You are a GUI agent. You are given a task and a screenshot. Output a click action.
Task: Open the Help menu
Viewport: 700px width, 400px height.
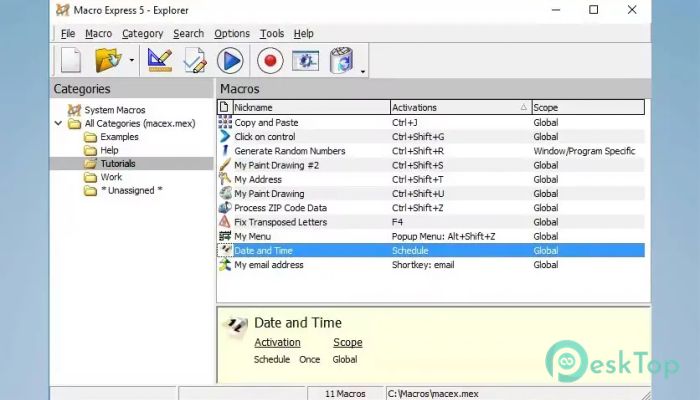pyautogui.click(x=304, y=33)
